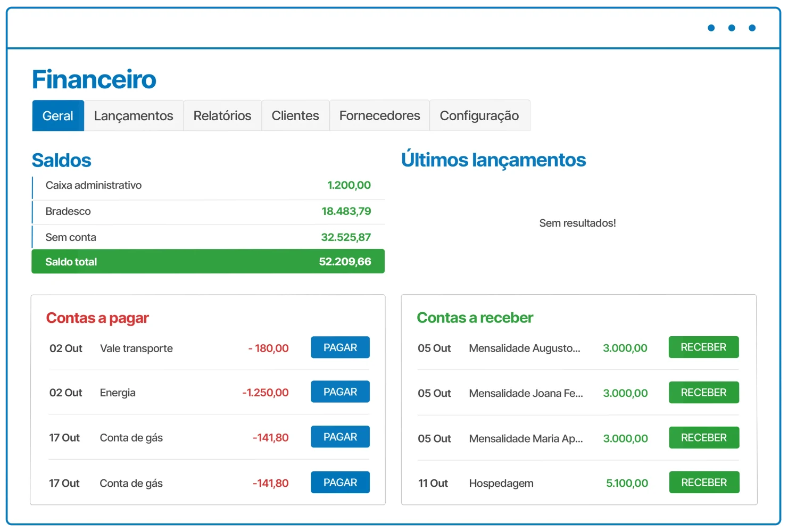Click the first dot in window header
Screen dimensions: 788x532
click(x=711, y=28)
